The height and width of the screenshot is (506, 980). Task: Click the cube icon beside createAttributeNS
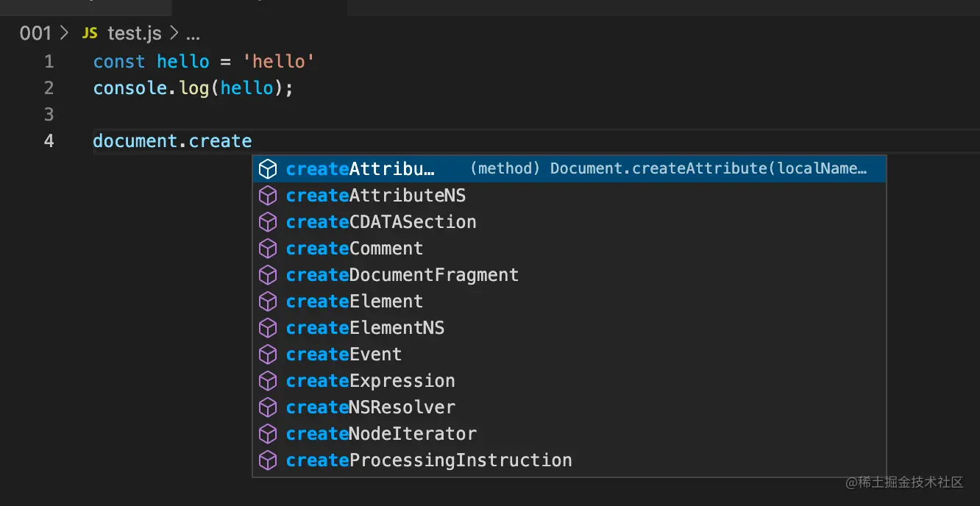[268, 196]
